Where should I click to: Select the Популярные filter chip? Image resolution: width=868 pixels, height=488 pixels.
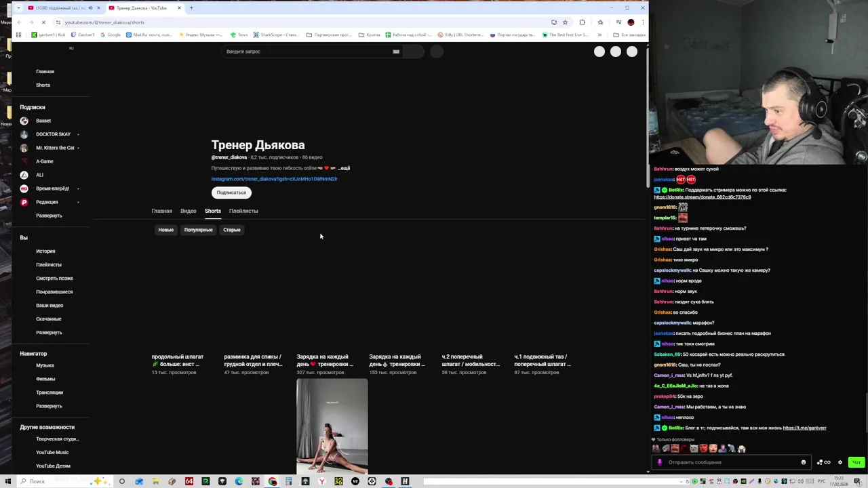(198, 230)
